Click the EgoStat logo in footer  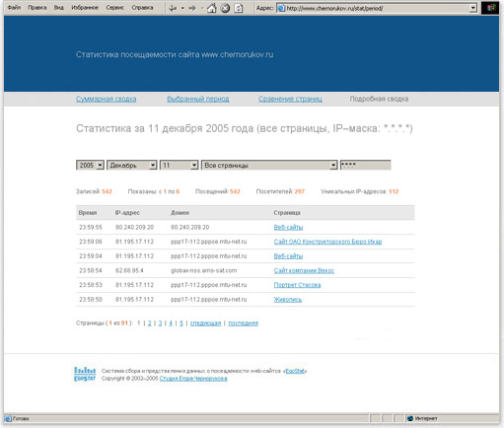pyautogui.click(x=85, y=375)
